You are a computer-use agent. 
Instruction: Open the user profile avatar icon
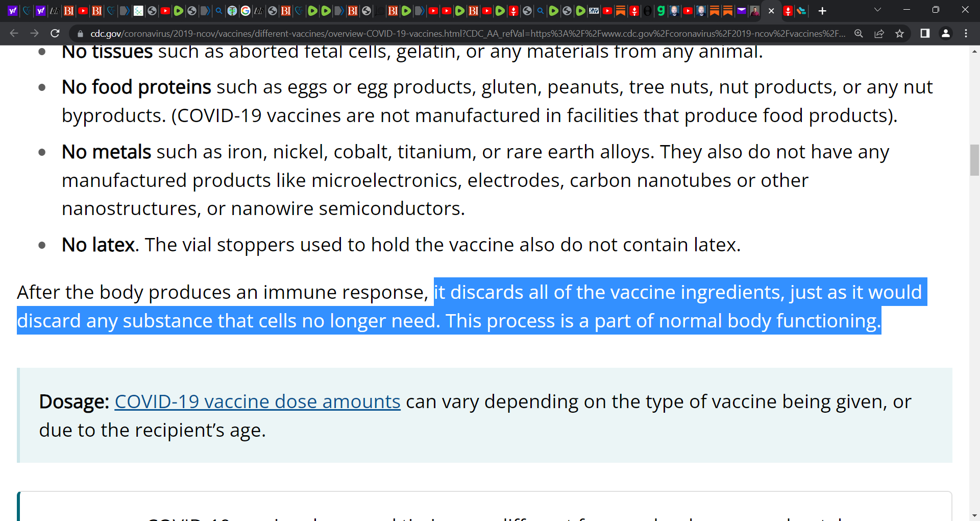point(945,33)
